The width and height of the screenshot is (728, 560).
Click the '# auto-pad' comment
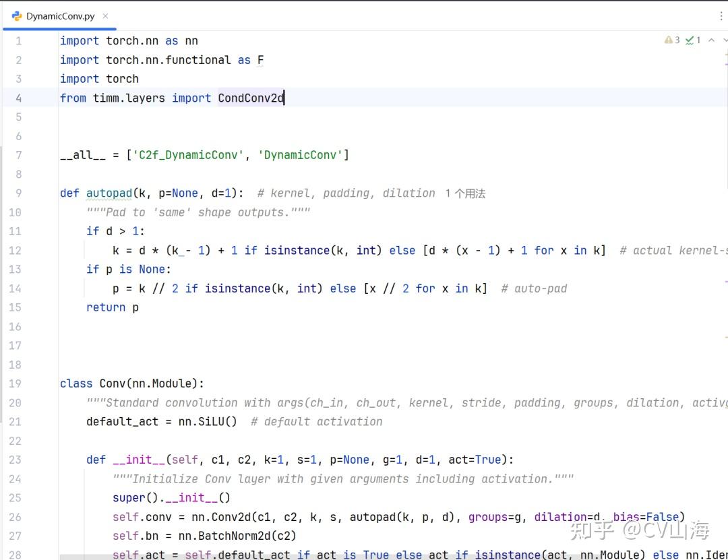click(x=534, y=288)
